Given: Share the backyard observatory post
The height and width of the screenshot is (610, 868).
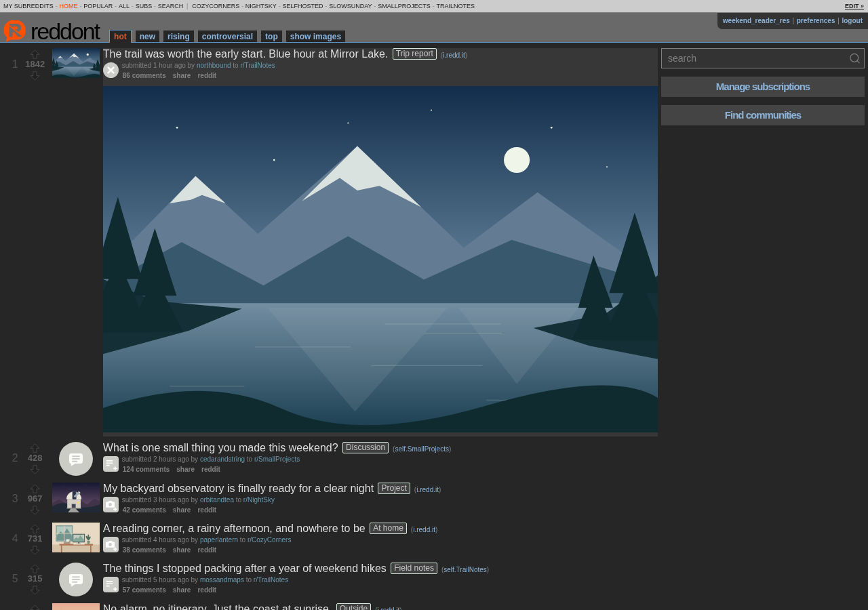Looking at the screenshot, I should [x=182, y=510].
